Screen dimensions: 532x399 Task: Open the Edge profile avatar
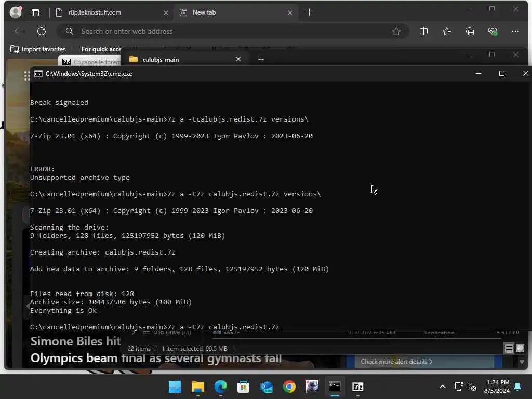[x=16, y=12]
